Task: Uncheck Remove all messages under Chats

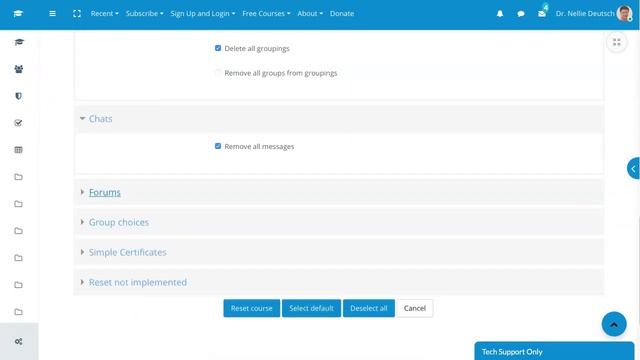Action: click(x=218, y=146)
